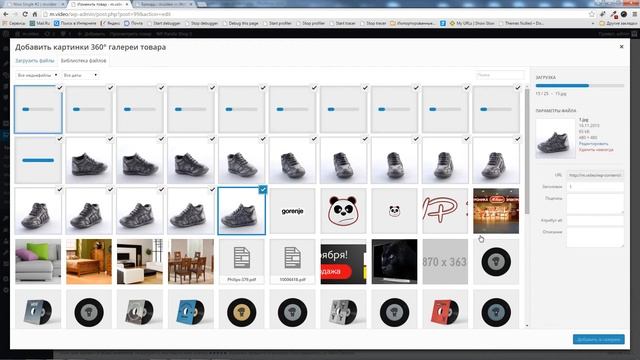640x360 pixels.
Task: Click the Добавить в галерею button
Action: coord(598,340)
